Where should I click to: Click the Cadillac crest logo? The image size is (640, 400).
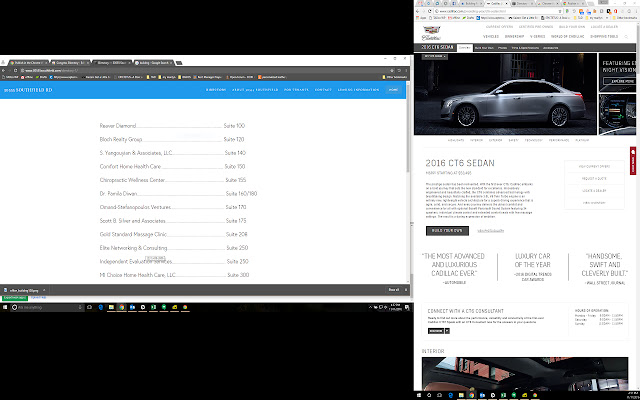click(431, 33)
